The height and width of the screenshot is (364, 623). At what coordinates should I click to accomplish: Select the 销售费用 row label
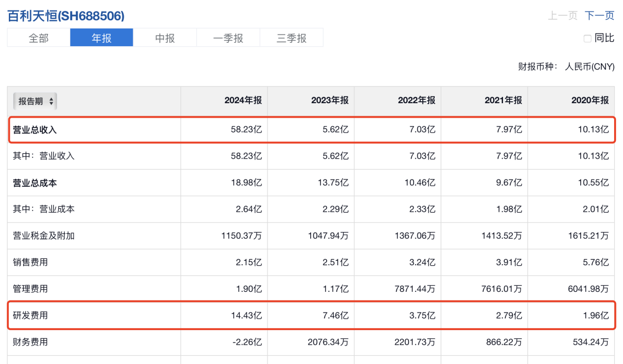click(x=30, y=262)
